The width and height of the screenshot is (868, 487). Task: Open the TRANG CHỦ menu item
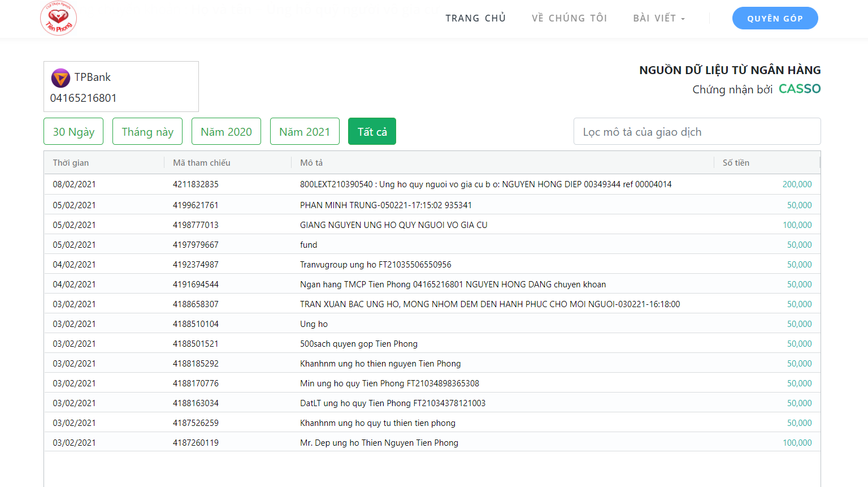(475, 18)
